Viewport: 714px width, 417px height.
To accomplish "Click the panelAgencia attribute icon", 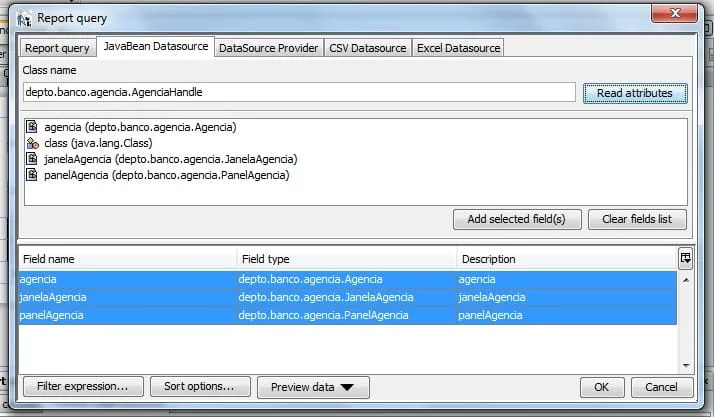I will (x=31, y=175).
